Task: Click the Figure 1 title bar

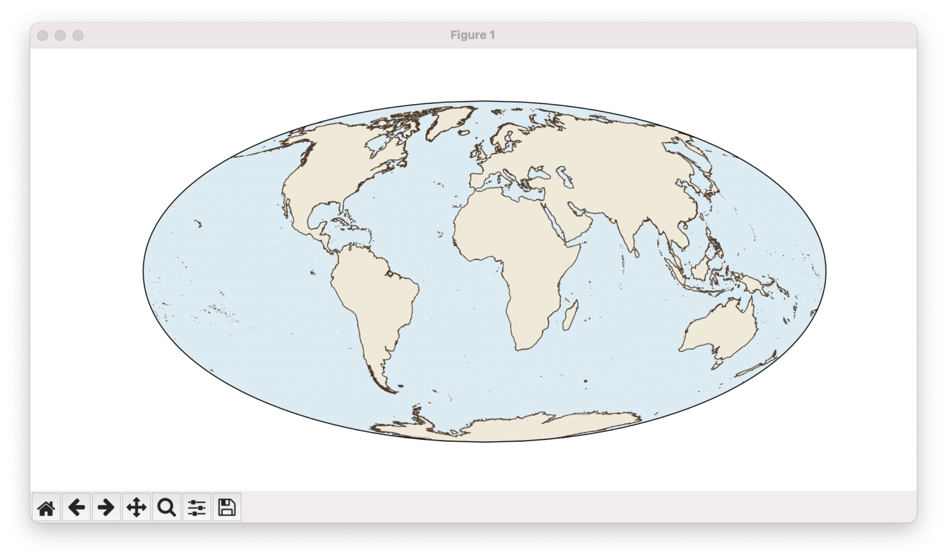Action: point(473,35)
